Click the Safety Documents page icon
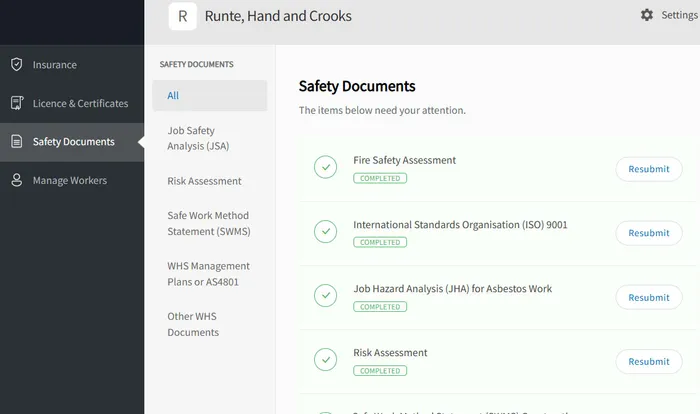This screenshot has width=700, height=414. [x=16, y=142]
